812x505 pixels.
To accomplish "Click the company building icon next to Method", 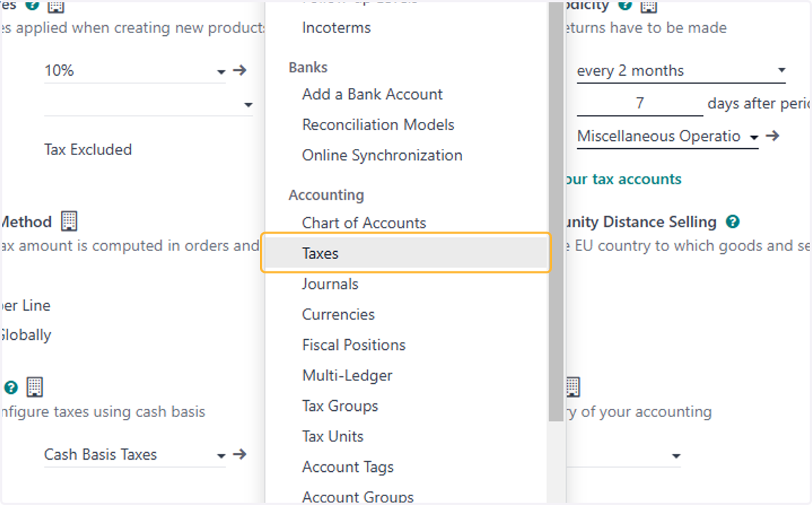I will [69, 221].
